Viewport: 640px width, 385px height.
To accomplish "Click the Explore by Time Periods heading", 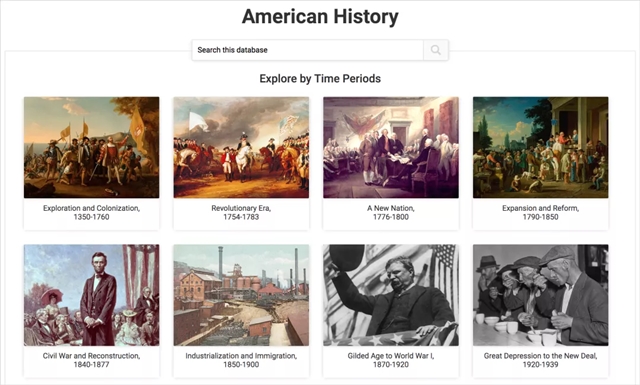I will pyautogui.click(x=320, y=78).
